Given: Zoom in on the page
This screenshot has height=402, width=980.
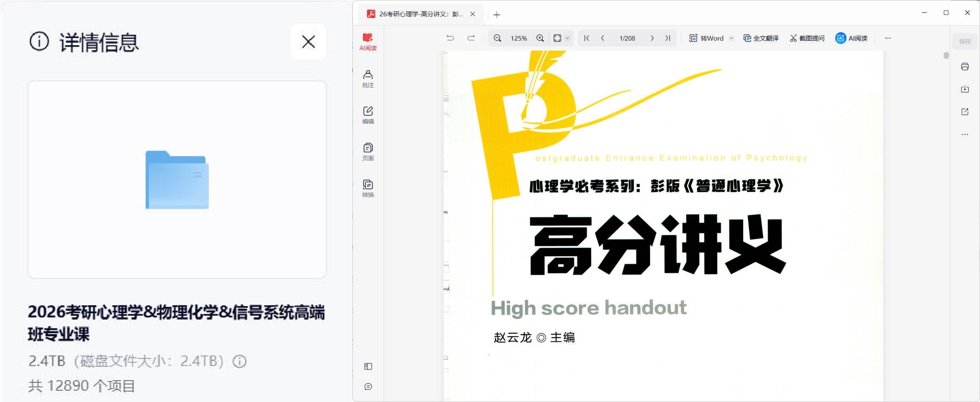Looking at the screenshot, I should (x=540, y=38).
